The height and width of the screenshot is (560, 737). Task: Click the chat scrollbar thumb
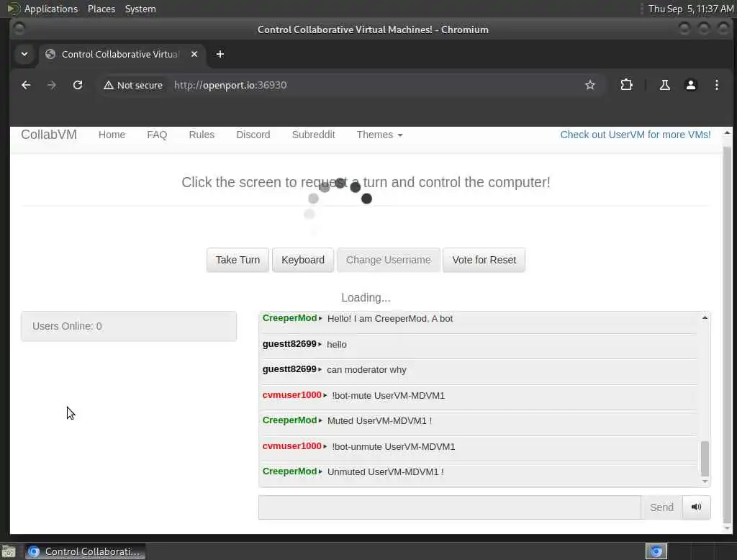point(705,459)
